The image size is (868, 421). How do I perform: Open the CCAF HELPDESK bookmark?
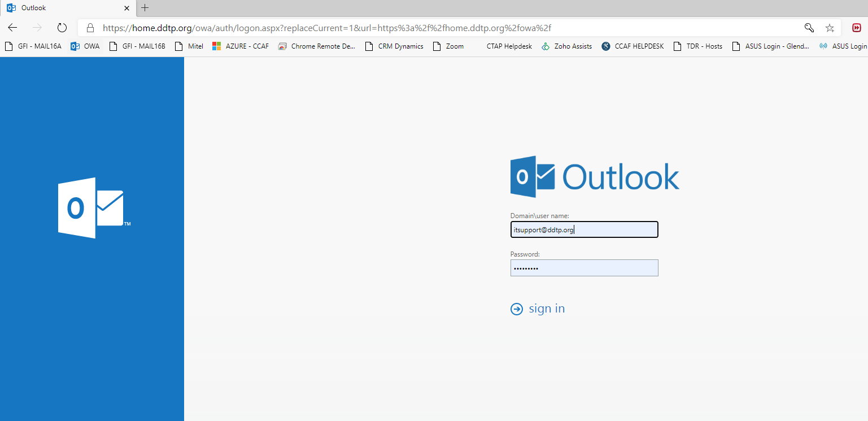(633, 46)
